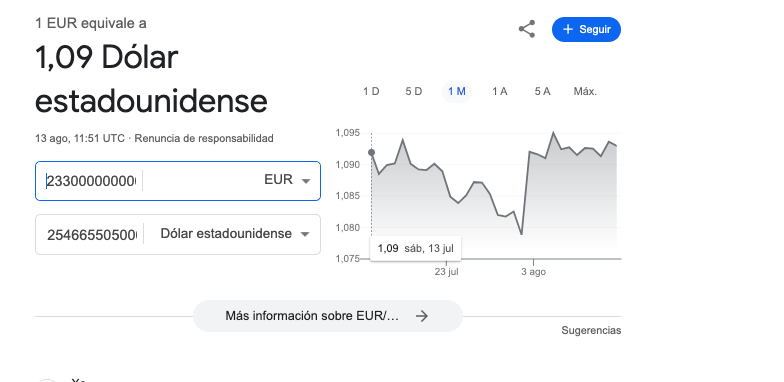Click the chart data point marker at 13 jul
The width and height of the screenshot is (784, 382).
372,152
